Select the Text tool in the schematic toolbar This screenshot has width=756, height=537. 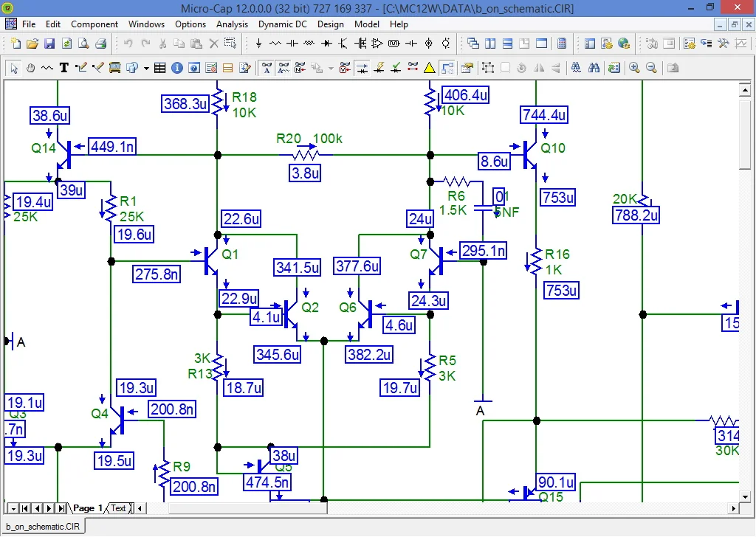click(63, 68)
